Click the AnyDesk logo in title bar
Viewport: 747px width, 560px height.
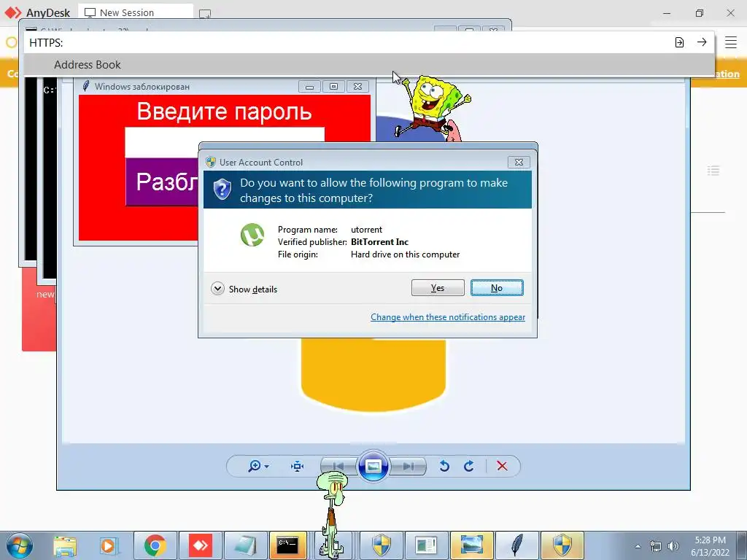(x=13, y=13)
